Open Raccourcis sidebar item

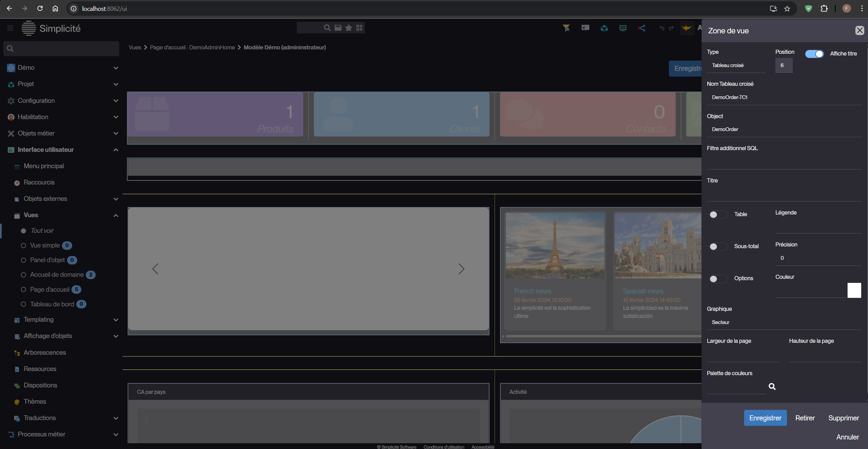click(39, 182)
